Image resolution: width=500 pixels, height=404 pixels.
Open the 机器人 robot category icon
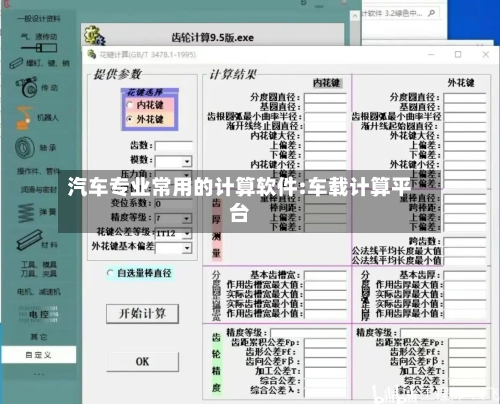[x=25, y=117]
